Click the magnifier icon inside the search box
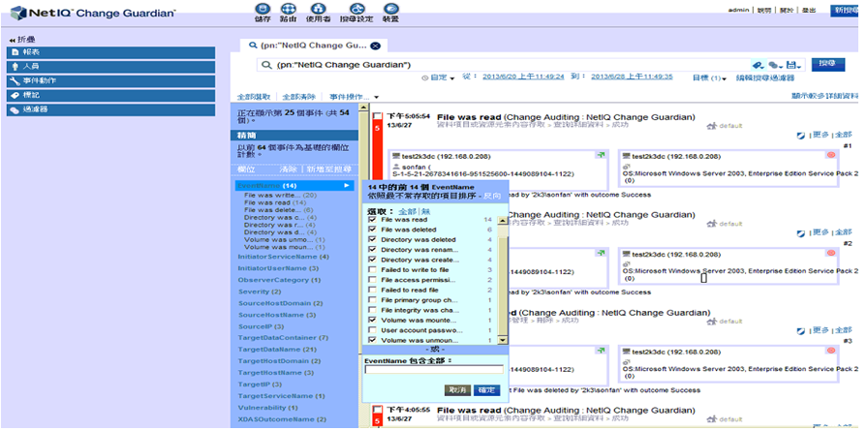 click(x=267, y=65)
